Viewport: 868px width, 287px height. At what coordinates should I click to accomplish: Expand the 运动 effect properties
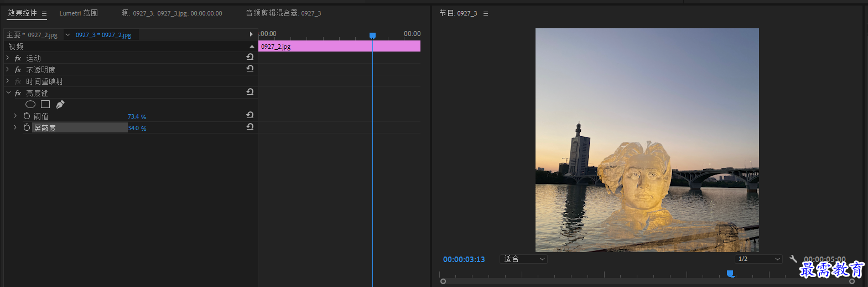[8, 58]
